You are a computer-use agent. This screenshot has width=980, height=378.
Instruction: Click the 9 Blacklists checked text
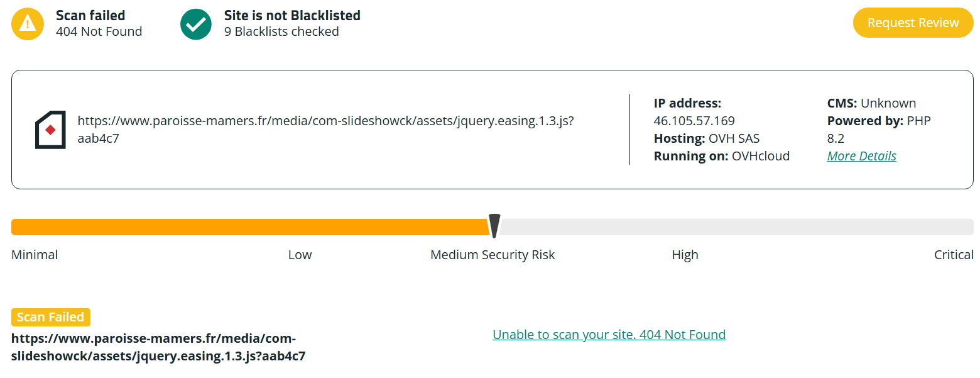pyautogui.click(x=281, y=31)
